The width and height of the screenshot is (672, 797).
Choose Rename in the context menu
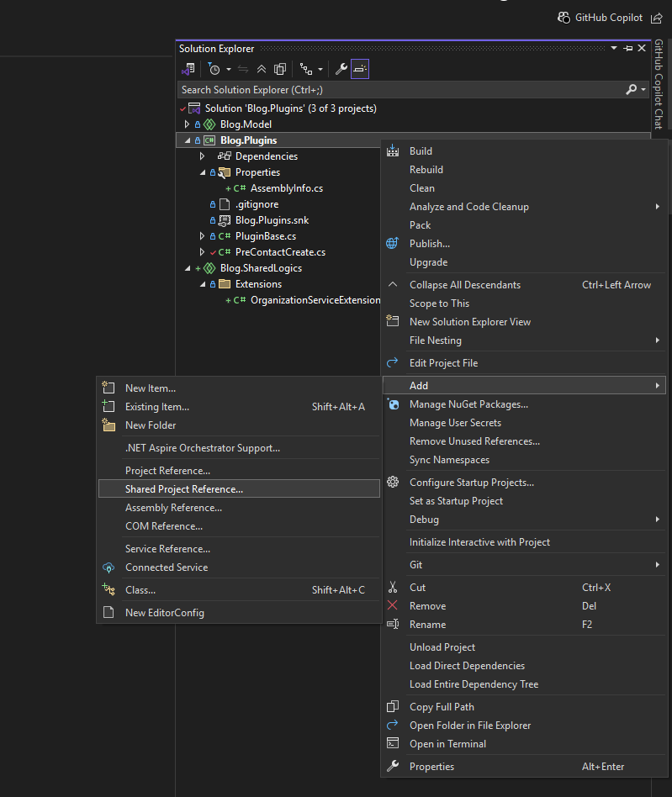[x=524, y=625]
